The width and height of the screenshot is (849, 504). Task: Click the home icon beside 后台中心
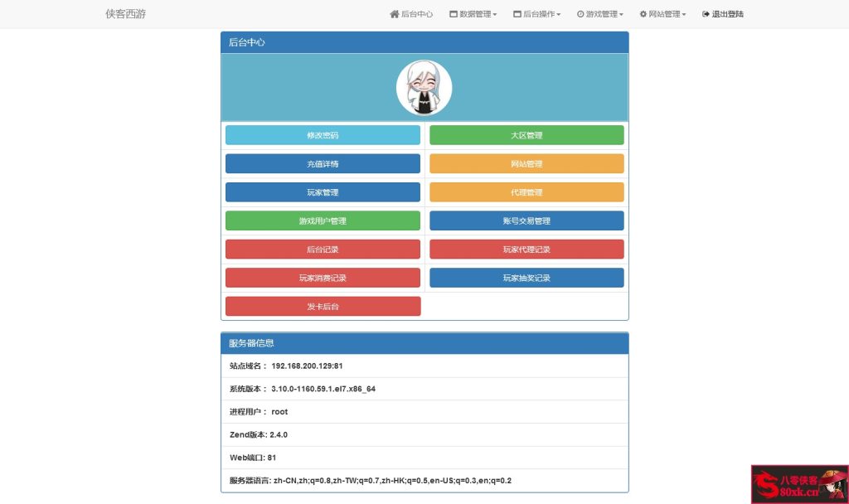point(394,14)
